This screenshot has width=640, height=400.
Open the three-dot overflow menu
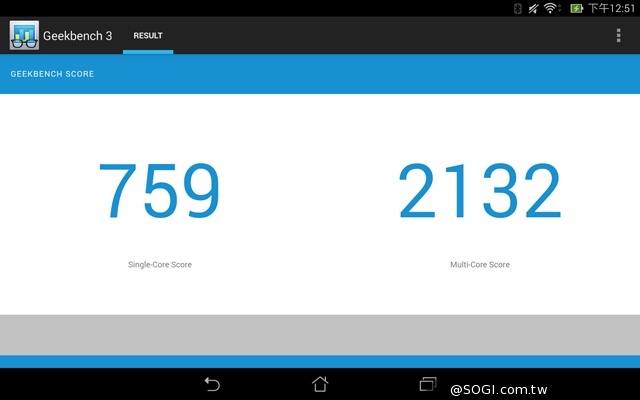pos(619,36)
